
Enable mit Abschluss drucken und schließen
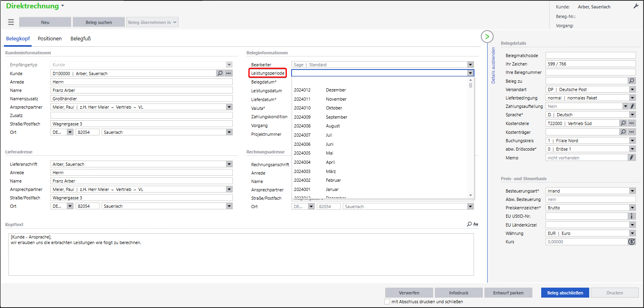[x=387, y=302]
